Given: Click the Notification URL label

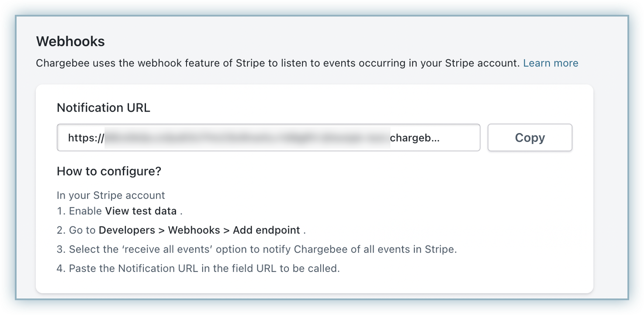Looking at the screenshot, I should point(104,108).
